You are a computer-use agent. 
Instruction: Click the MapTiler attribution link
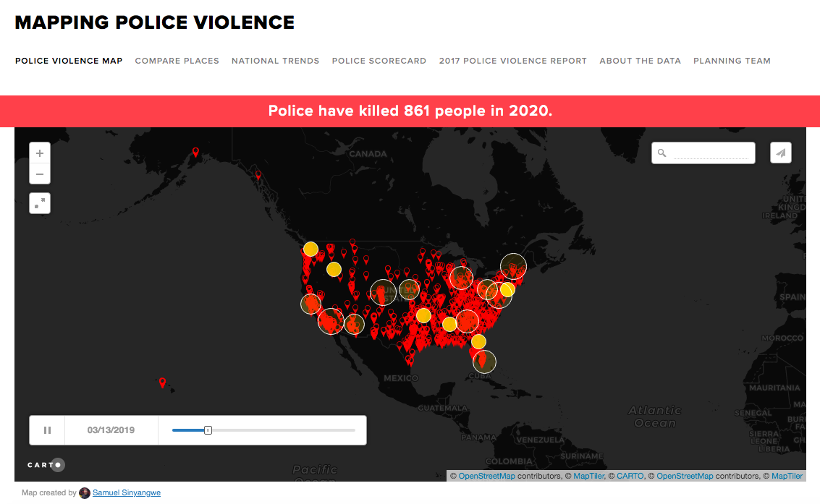point(589,476)
